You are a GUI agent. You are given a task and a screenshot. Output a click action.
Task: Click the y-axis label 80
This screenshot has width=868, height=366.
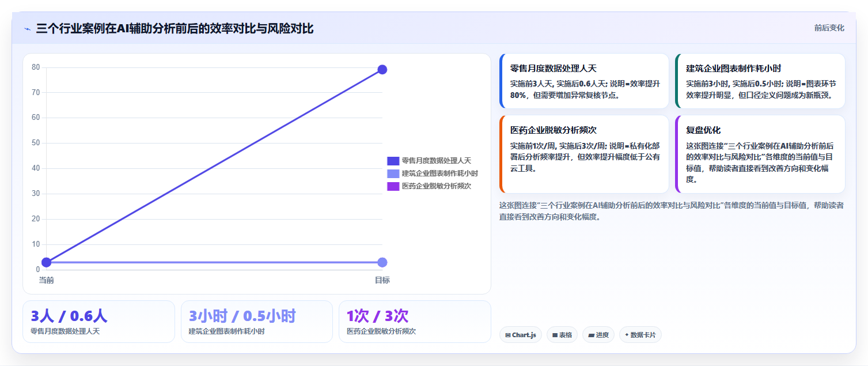point(36,67)
